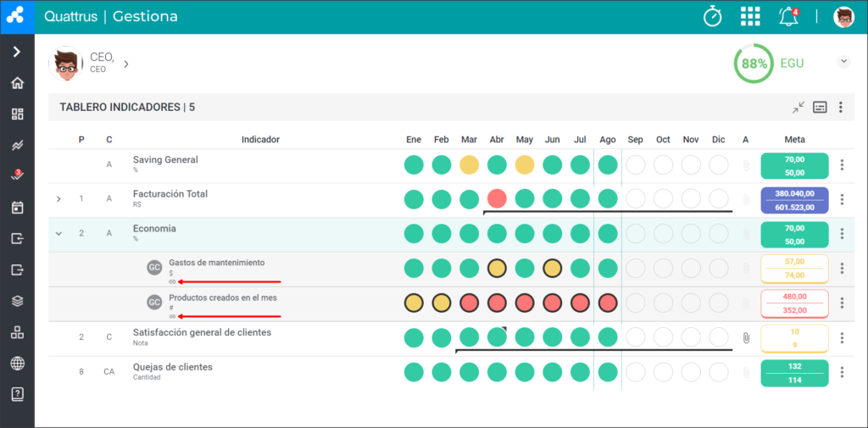Open the calendar sidebar icon
The height and width of the screenshot is (428, 868).
point(17,208)
